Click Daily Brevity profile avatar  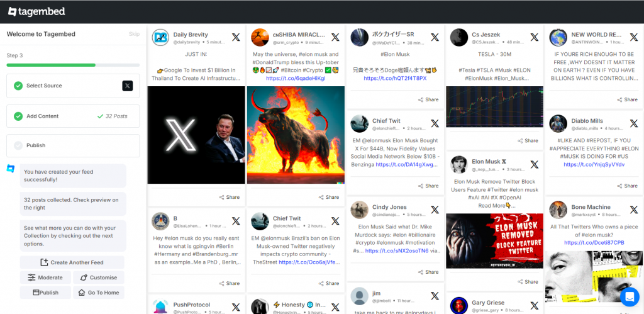160,37
